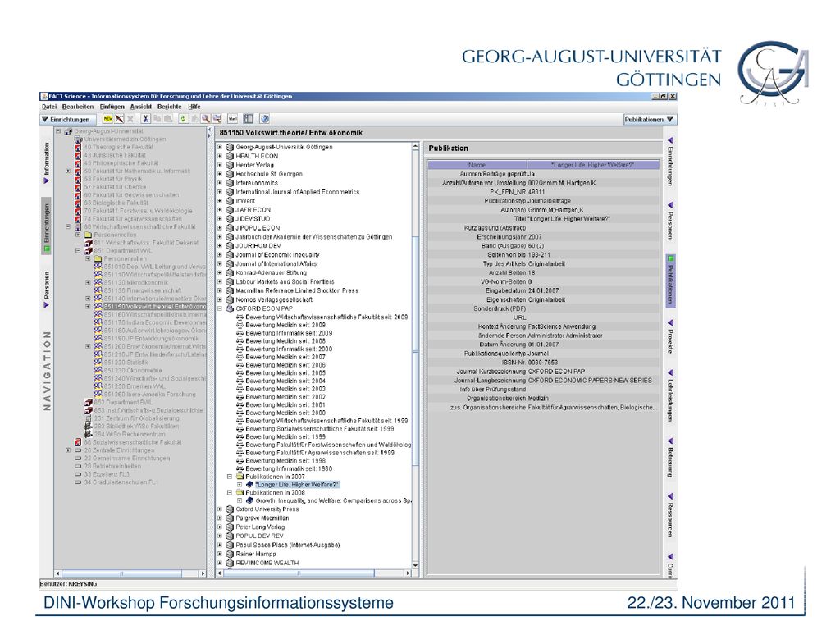Open the Projekte tab on the right sidebar
840x630 pixels.
tap(670, 337)
